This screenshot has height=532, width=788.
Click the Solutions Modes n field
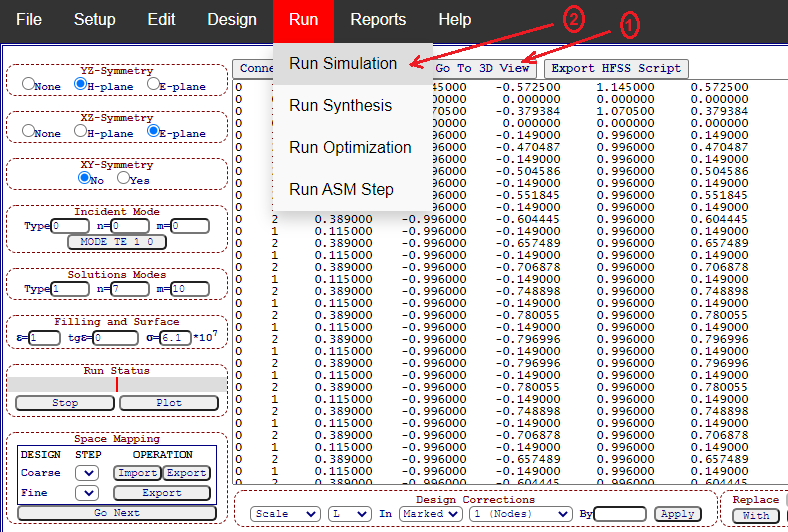[x=131, y=289]
